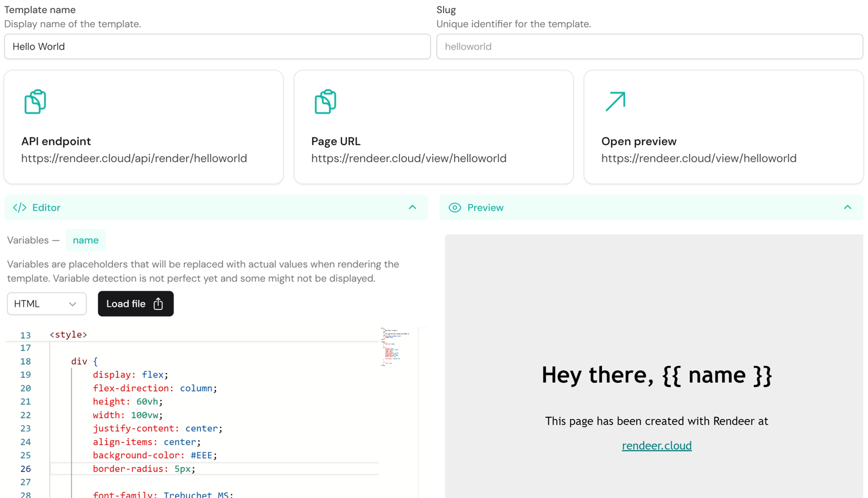Click the Open preview arrow icon

(x=615, y=102)
